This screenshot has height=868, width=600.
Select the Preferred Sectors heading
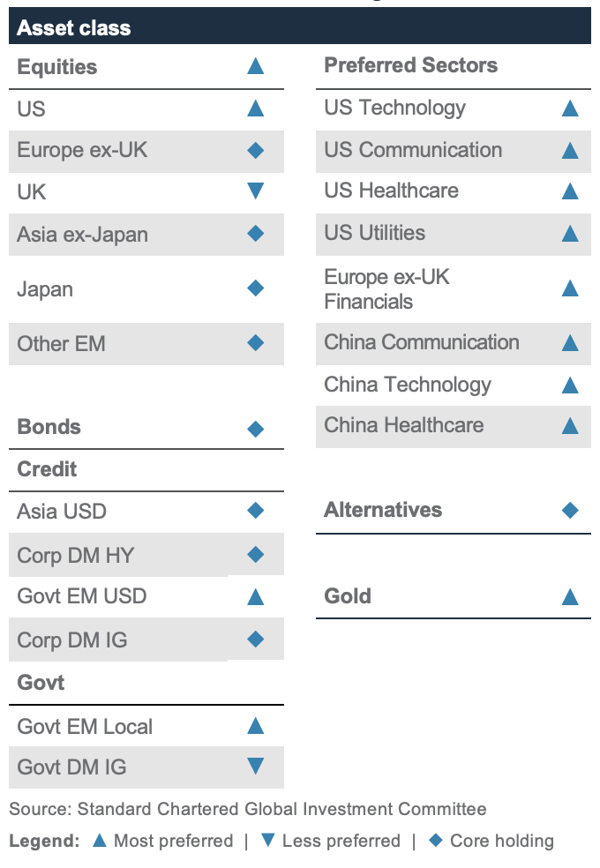[x=410, y=65]
